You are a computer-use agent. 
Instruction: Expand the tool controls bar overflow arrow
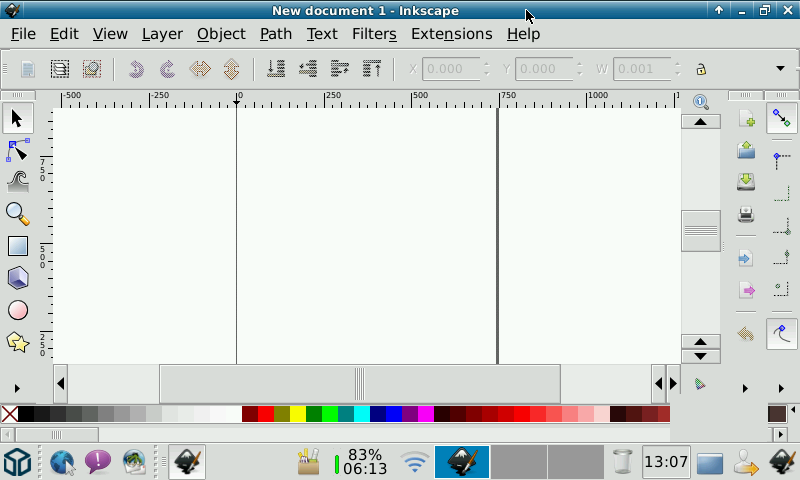[x=780, y=68]
